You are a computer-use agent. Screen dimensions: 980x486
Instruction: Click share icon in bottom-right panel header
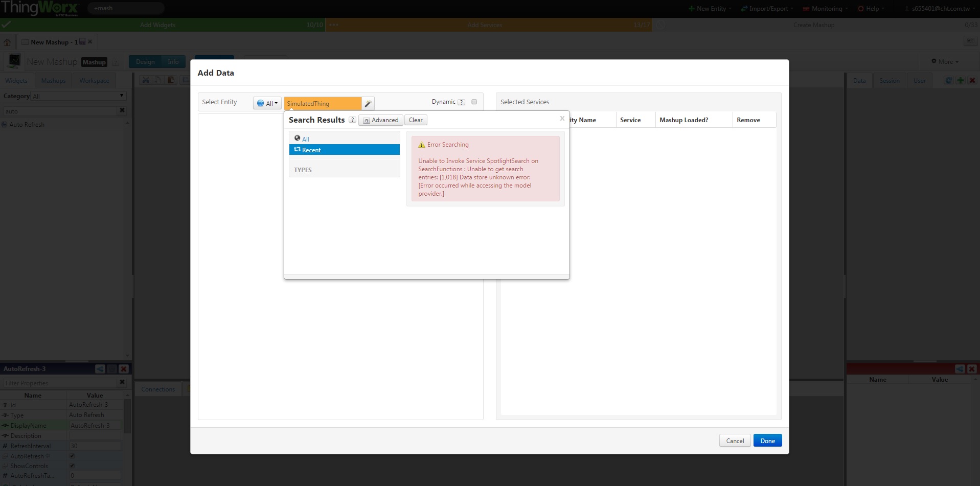pyautogui.click(x=960, y=368)
